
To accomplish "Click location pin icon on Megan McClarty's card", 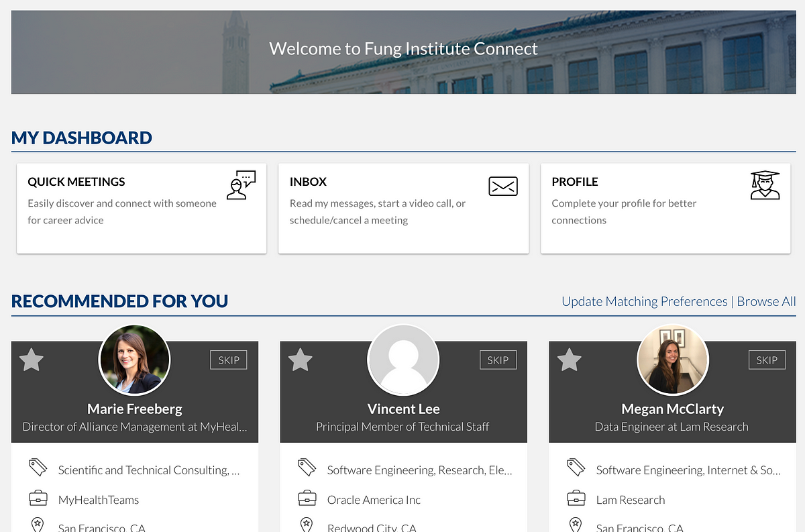I will point(576,525).
